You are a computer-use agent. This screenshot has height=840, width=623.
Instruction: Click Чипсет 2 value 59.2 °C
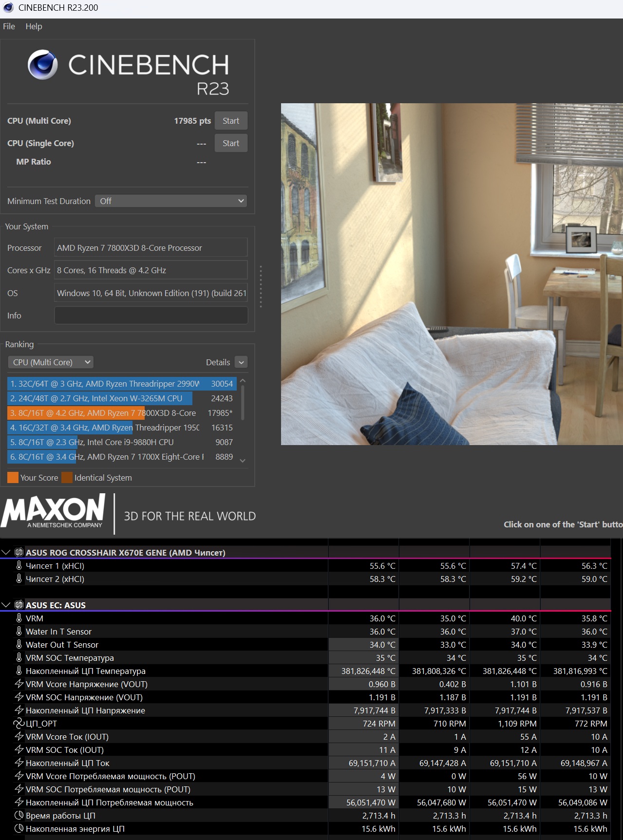[524, 579]
